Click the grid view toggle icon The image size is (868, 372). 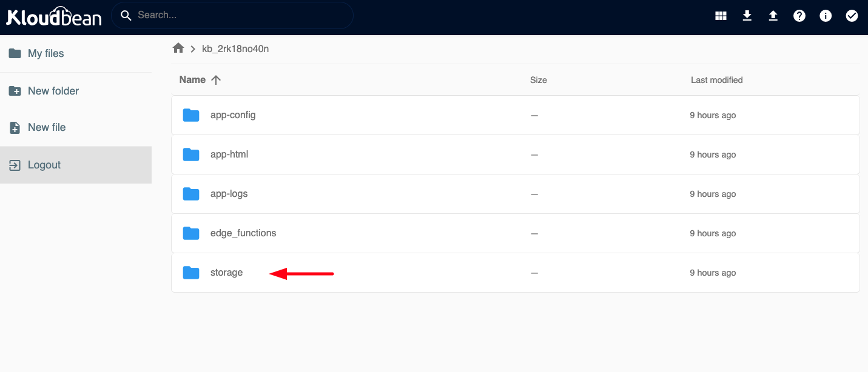tap(721, 16)
